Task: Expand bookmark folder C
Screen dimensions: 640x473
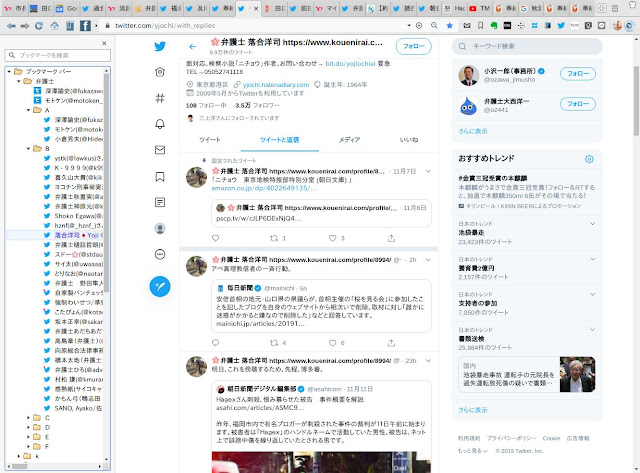Action: click(28, 417)
